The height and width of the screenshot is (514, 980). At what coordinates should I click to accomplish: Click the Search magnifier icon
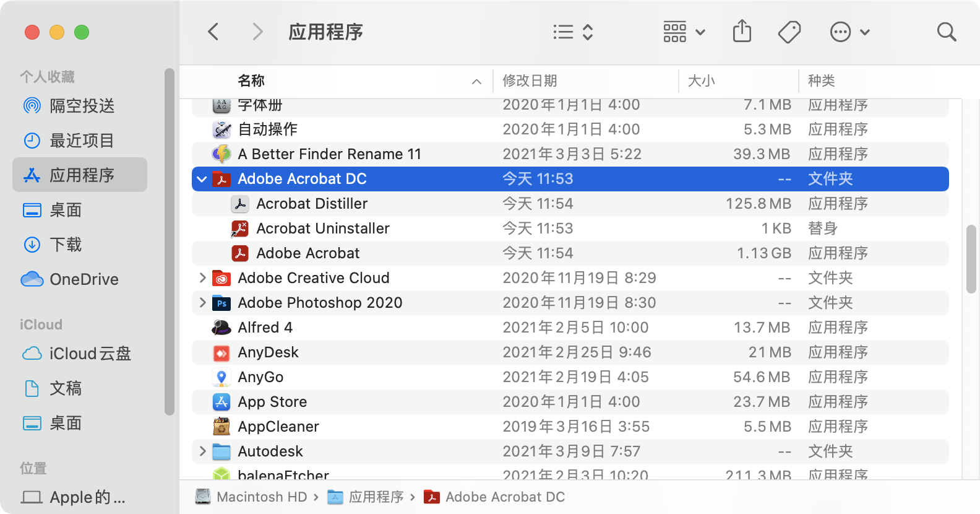click(x=947, y=32)
